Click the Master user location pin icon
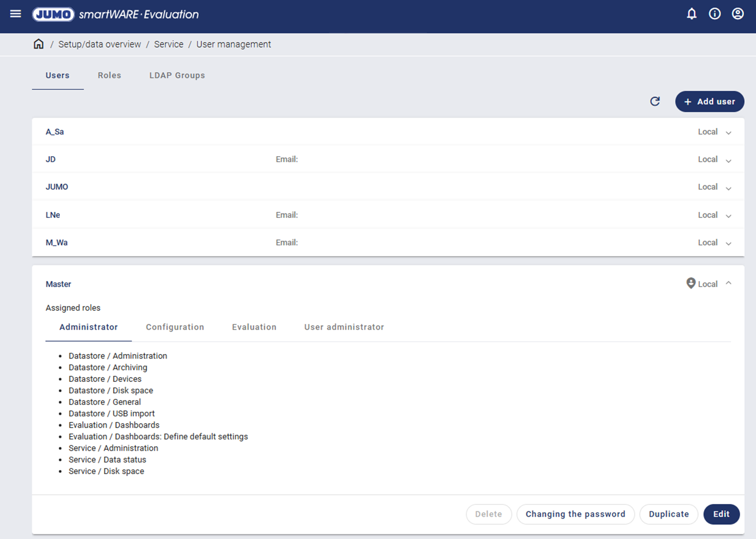The image size is (756, 539). [691, 283]
